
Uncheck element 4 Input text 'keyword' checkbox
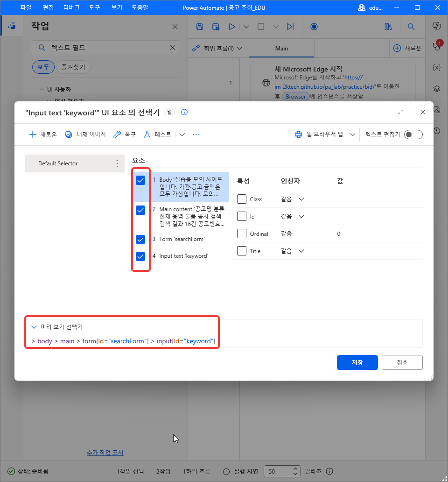click(140, 256)
